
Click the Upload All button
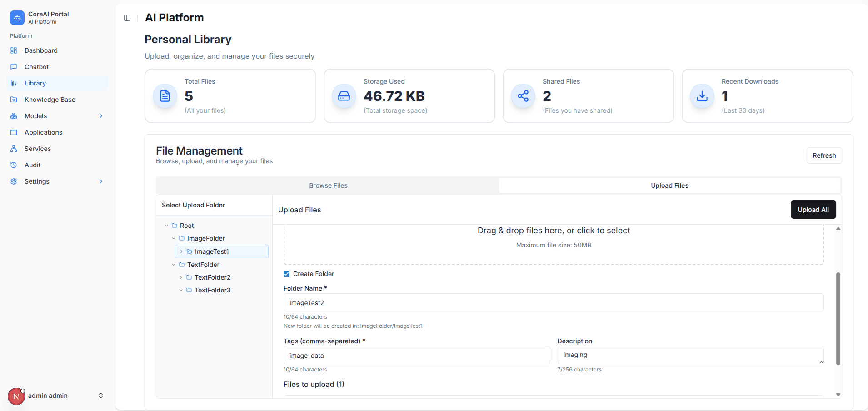[813, 210]
